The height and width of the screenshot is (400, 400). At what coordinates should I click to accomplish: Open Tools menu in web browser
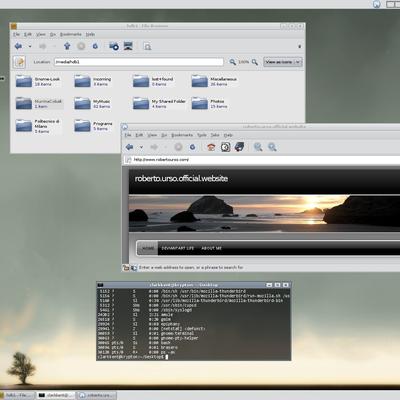[202, 135]
